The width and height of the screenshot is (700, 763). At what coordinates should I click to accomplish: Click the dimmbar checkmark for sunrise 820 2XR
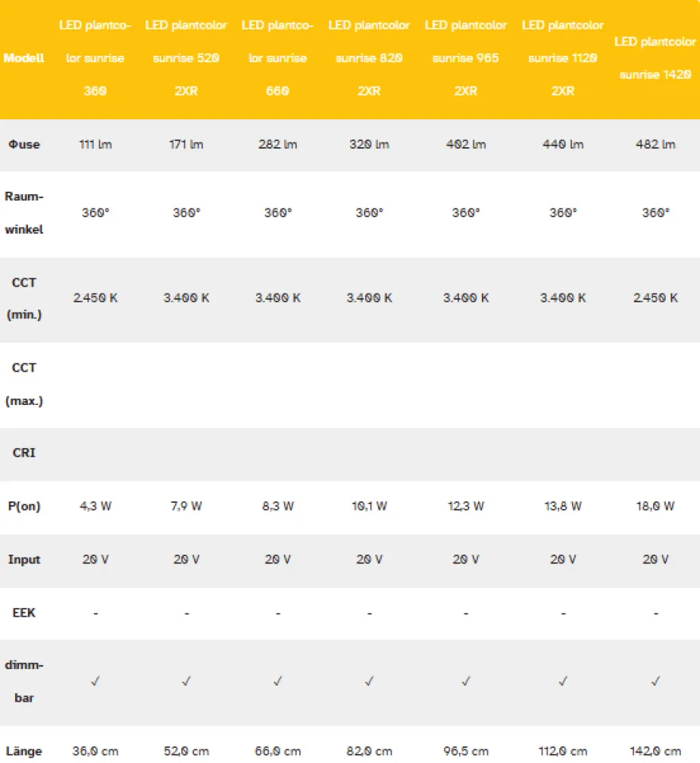[369, 681]
